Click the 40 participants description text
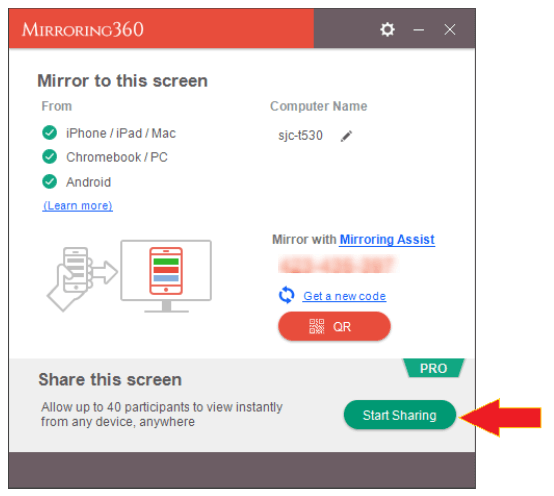Screen dimensions: 554x496 161,414
